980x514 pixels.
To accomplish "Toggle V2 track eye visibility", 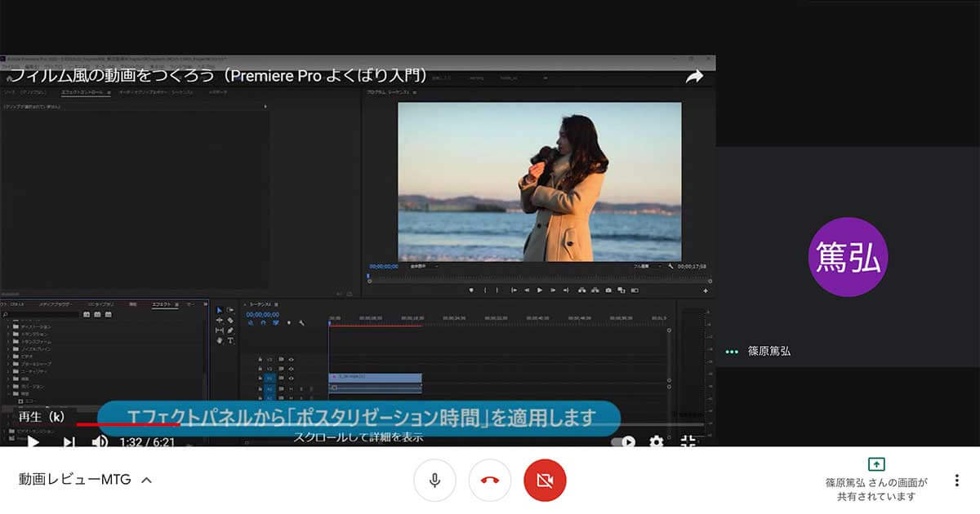I will point(291,369).
